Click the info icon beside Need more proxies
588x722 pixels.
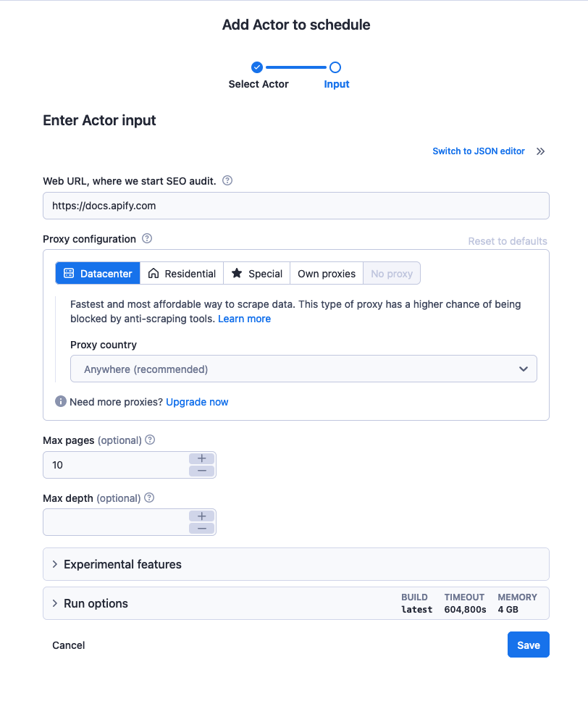pos(61,401)
